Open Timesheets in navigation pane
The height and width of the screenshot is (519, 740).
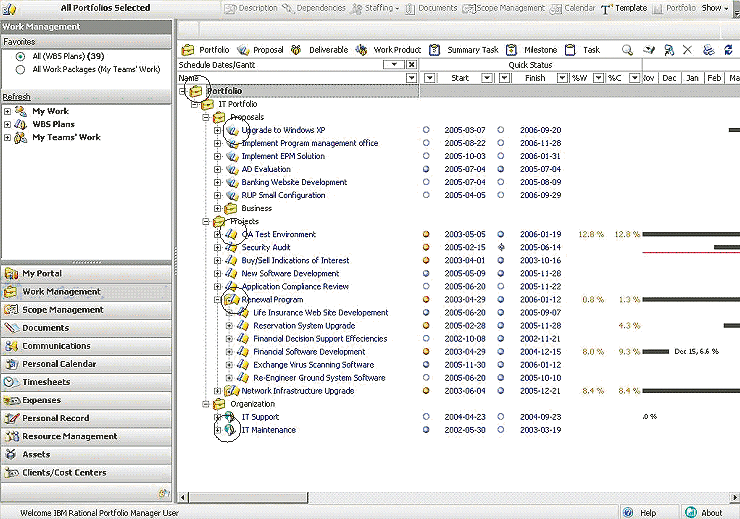pyautogui.click(x=86, y=382)
